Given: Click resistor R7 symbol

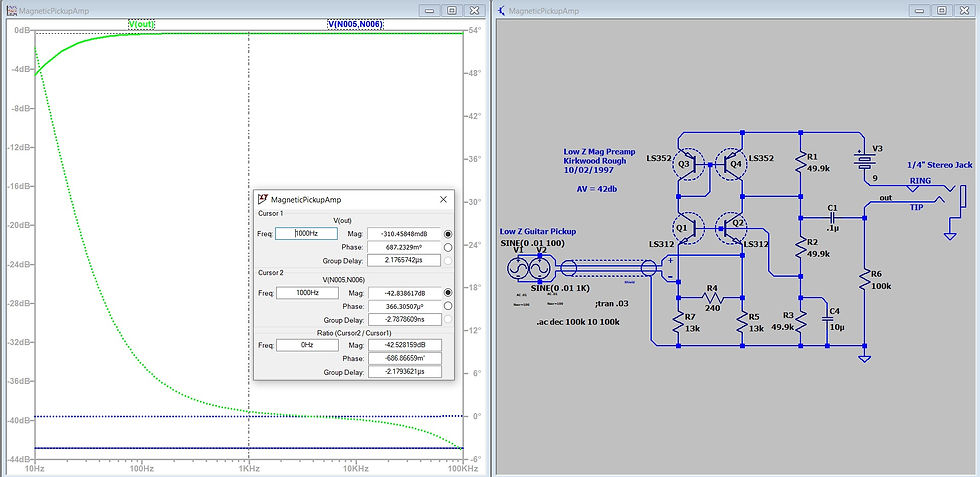Looking at the screenshot, I should pos(679,323).
